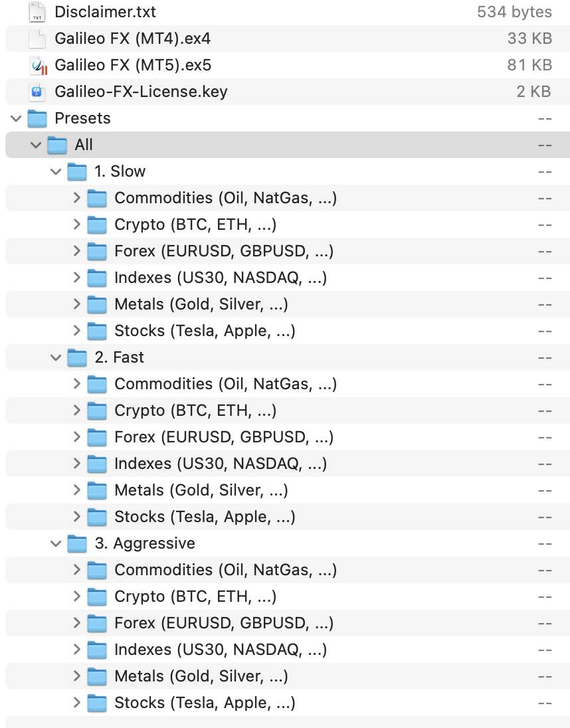Click the "33 KB" size value
This screenshot has width=570, height=728.
click(x=529, y=39)
